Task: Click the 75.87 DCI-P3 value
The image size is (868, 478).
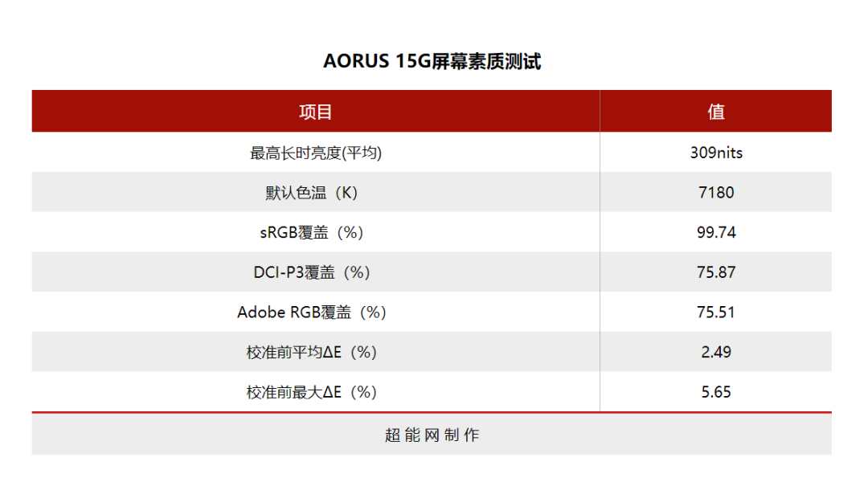Action: click(x=716, y=272)
